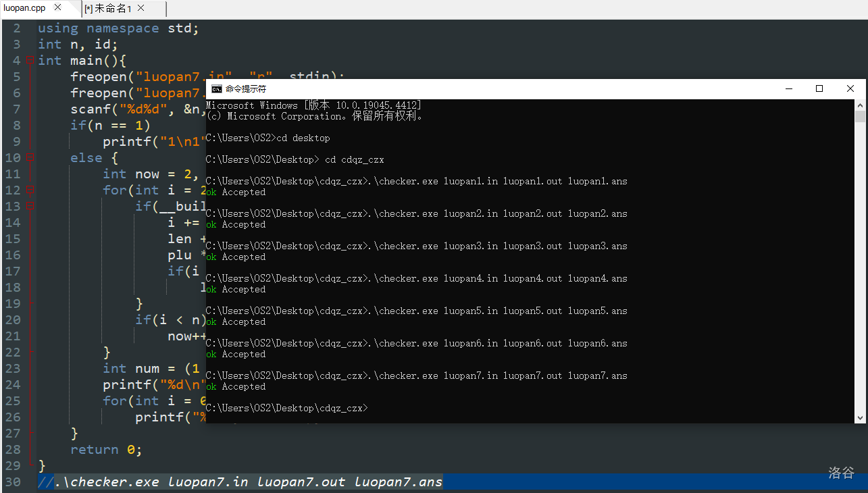The height and width of the screenshot is (493, 868).
Task: Click the console scrollbar up arrow
Action: (x=860, y=105)
